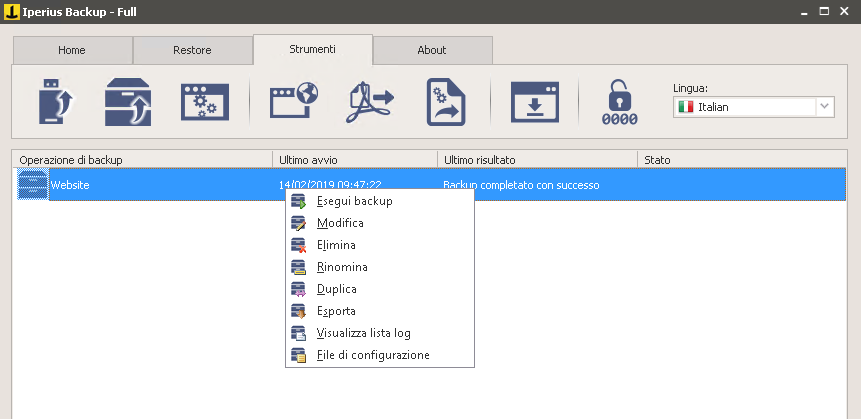Switch to the Restore tab
Viewport: 861px width, 419px height.
tap(192, 50)
